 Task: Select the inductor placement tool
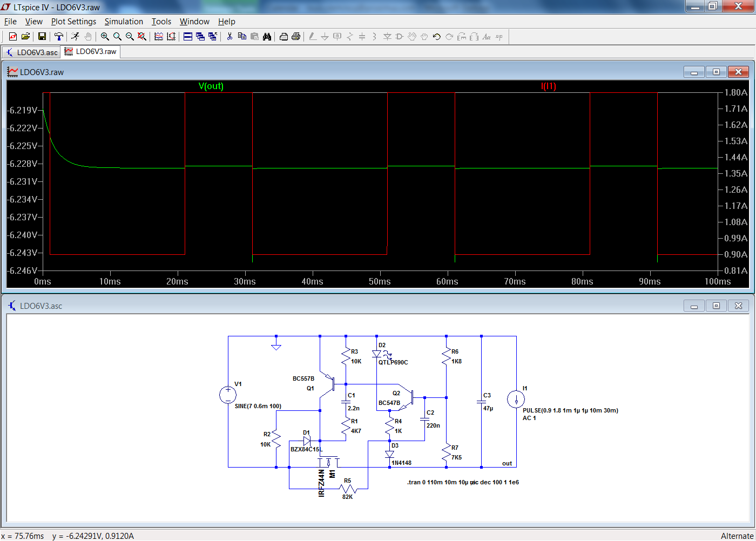click(375, 37)
